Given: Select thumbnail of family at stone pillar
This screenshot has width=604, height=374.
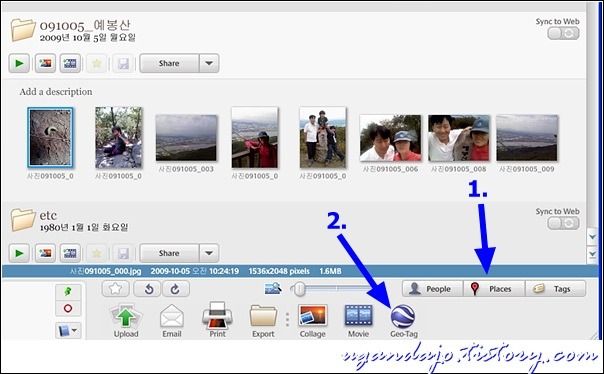Looking at the screenshot, I should [323, 138].
